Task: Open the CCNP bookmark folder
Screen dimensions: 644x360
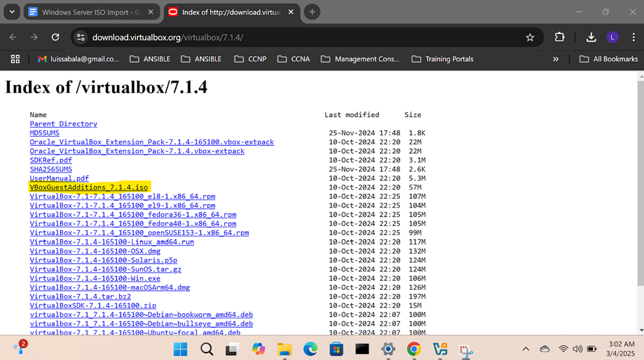Action: point(250,59)
